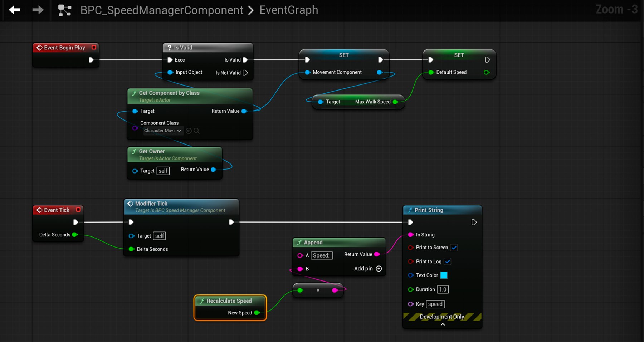The height and width of the screenshot is (342, 644).
Task: Click the self Target field on Get Owner
Action: [163, 171]
